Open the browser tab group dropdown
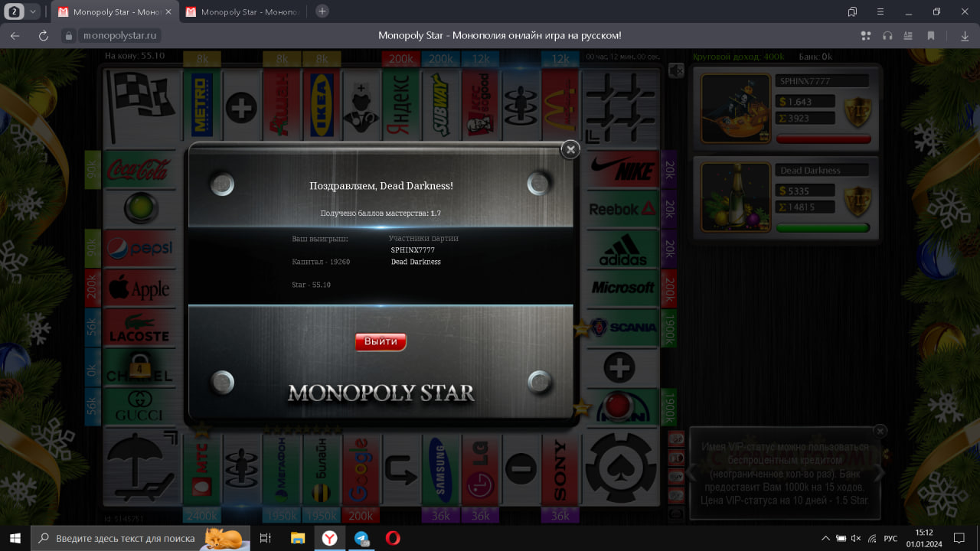The height and width of the screenshot is (551, 980). (33, 11)
